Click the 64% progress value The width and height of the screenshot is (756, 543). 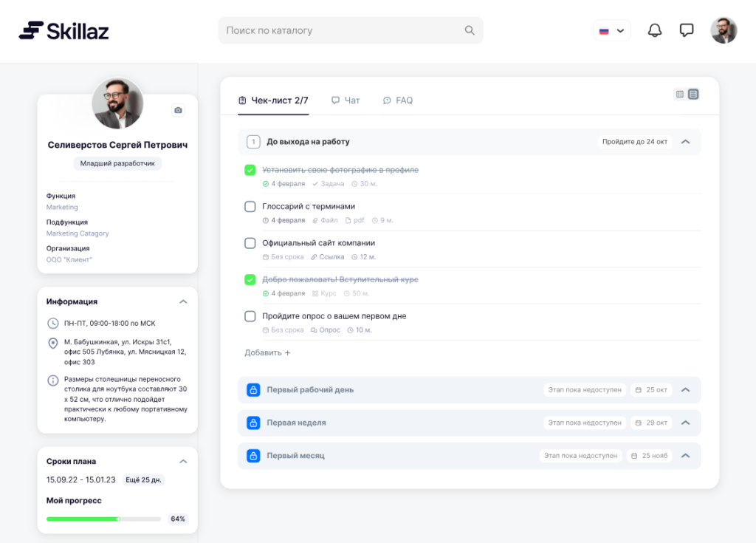point(177,519)
